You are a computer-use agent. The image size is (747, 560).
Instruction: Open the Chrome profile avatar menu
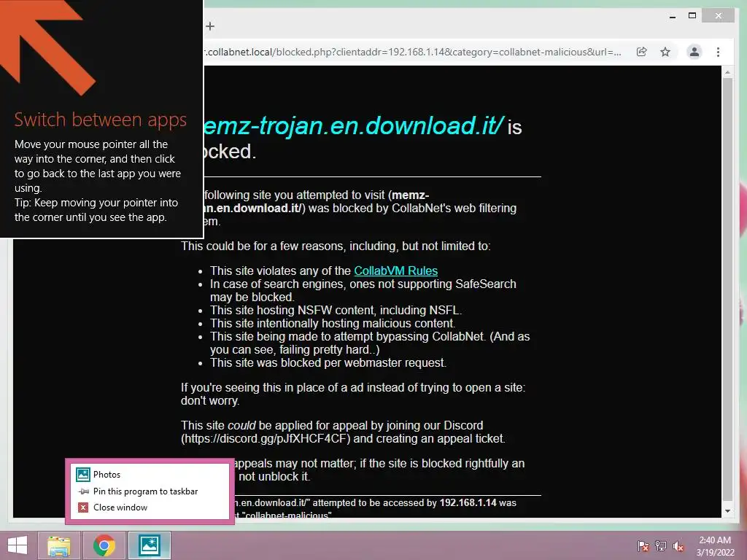(x=694, y=52)
